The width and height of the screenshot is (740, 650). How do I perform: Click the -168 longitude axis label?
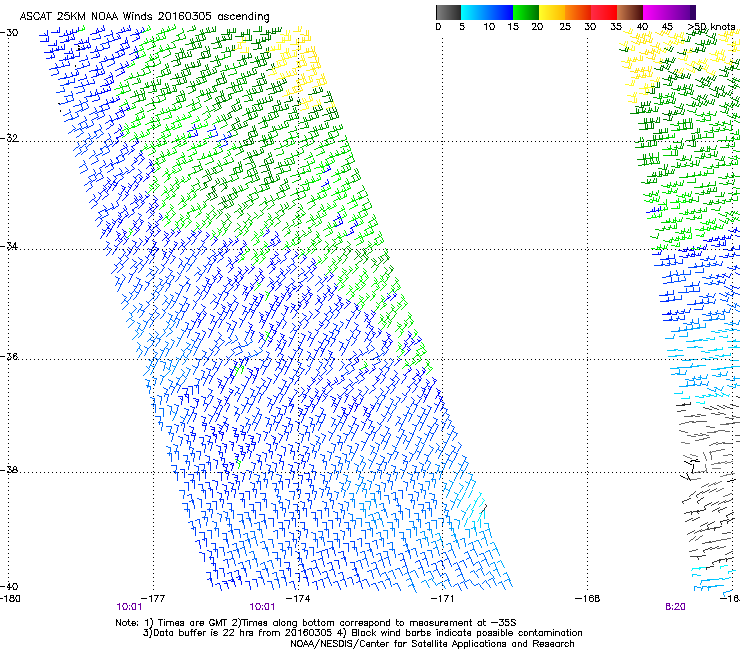click(588, 598)
